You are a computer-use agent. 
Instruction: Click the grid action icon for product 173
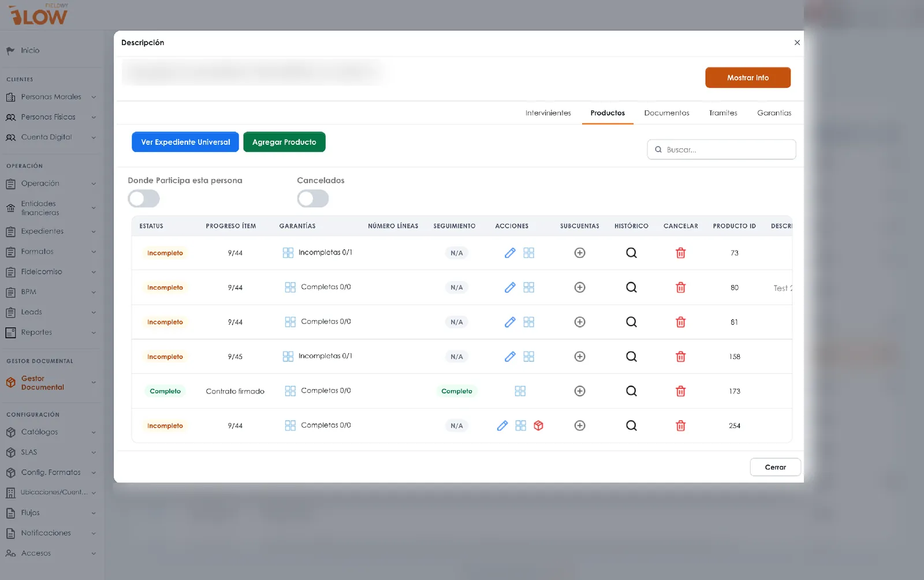(x=520, y=391)
